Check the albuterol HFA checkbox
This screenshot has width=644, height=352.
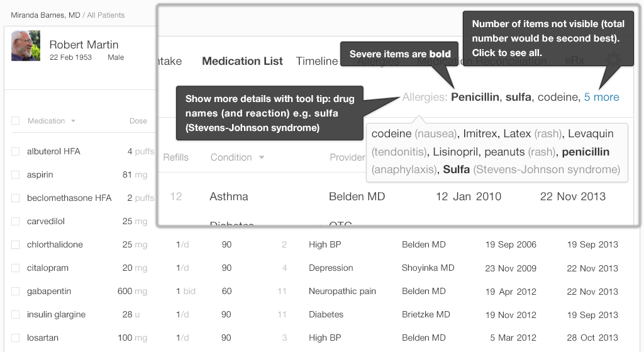[x=16, y=152]
